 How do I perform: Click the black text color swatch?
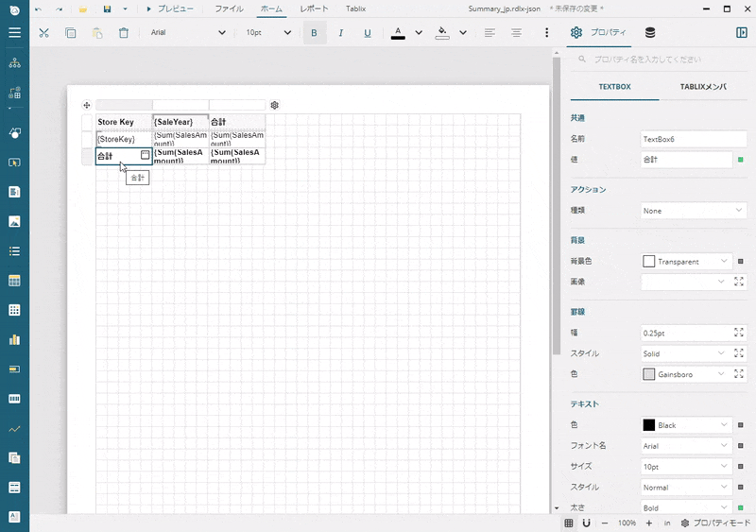point(648,425)
